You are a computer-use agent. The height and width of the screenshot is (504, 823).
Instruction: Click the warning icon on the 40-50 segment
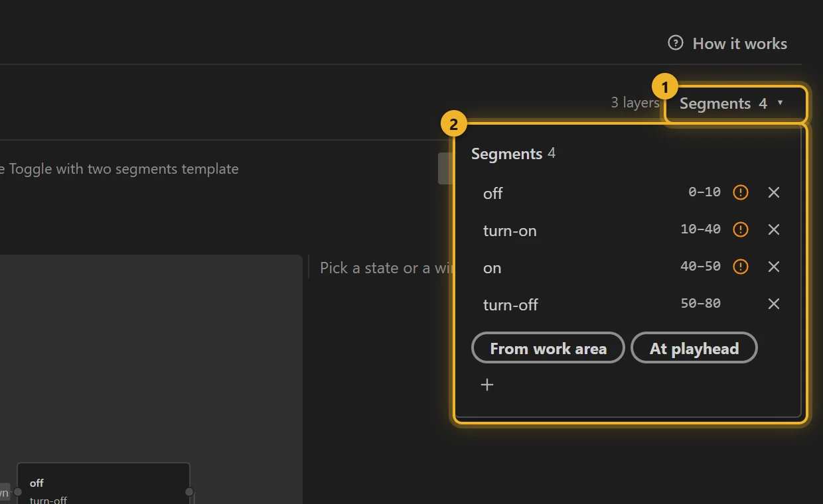741,267
